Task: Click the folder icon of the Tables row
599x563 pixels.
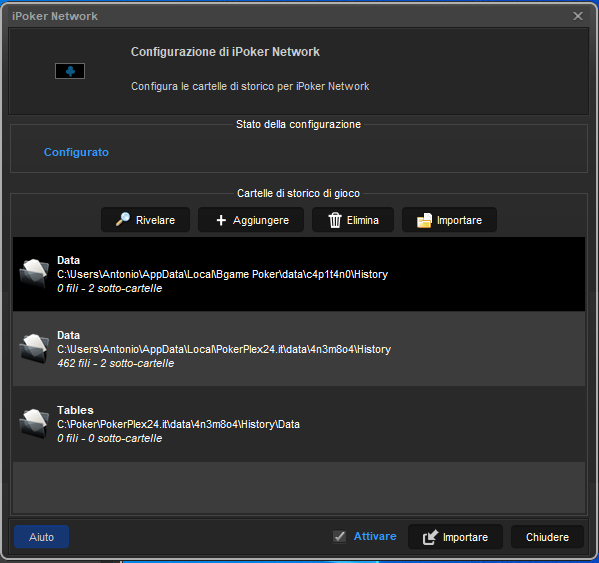Action: click(x=34, y=423)
